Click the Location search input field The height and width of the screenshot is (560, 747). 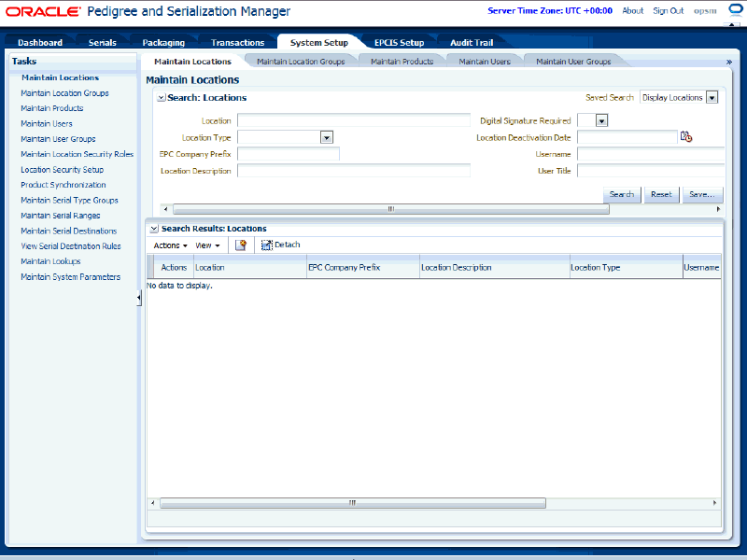pos(354,120)
